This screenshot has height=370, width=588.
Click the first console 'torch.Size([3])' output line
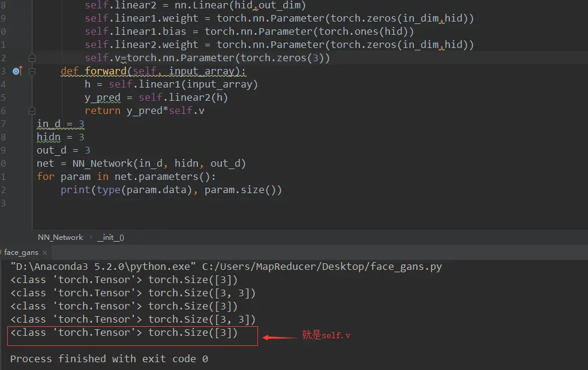pos(124,279)
